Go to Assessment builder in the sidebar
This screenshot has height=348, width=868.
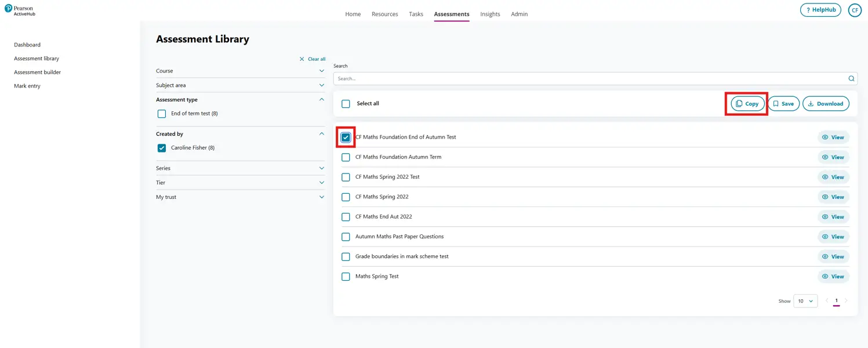tap(37, 71)
